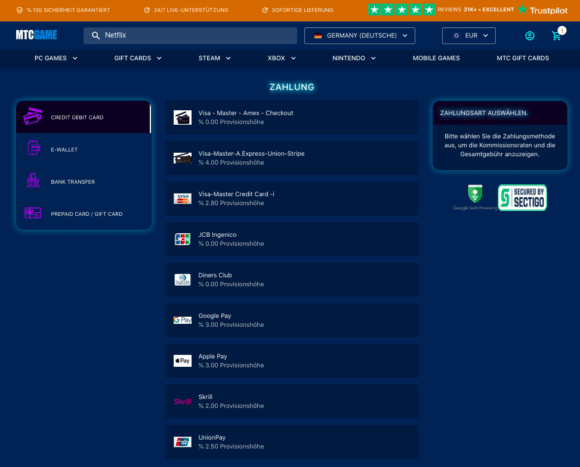Click the German flag icon
This screenshot has height=467, width=580.
pos(318,35)
